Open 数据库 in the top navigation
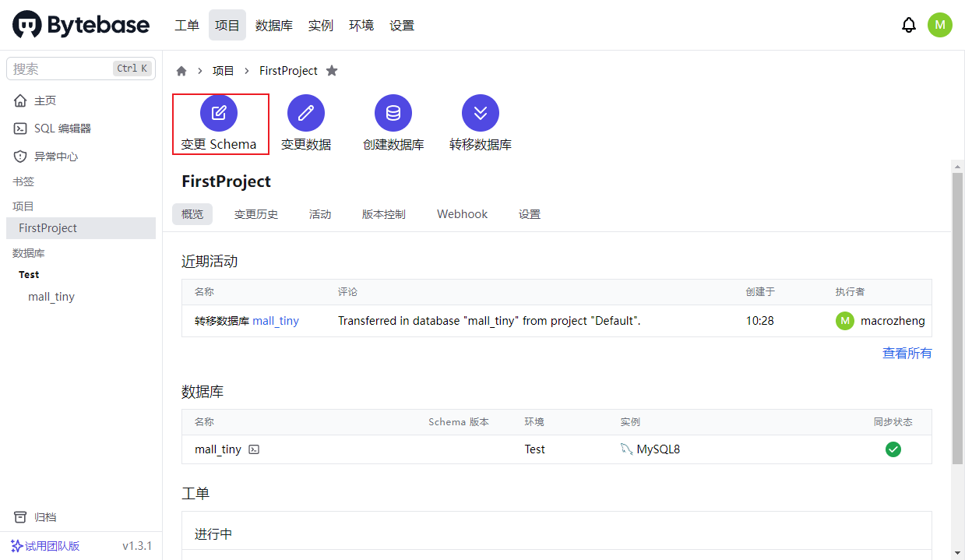Viewport: 965px width, 560px height. 274,26
